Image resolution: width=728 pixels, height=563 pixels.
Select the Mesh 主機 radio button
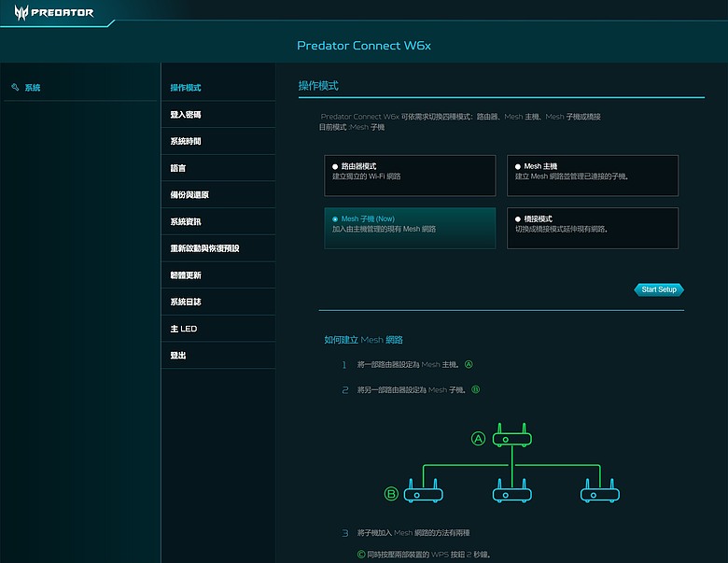click(x=518, y=167)
